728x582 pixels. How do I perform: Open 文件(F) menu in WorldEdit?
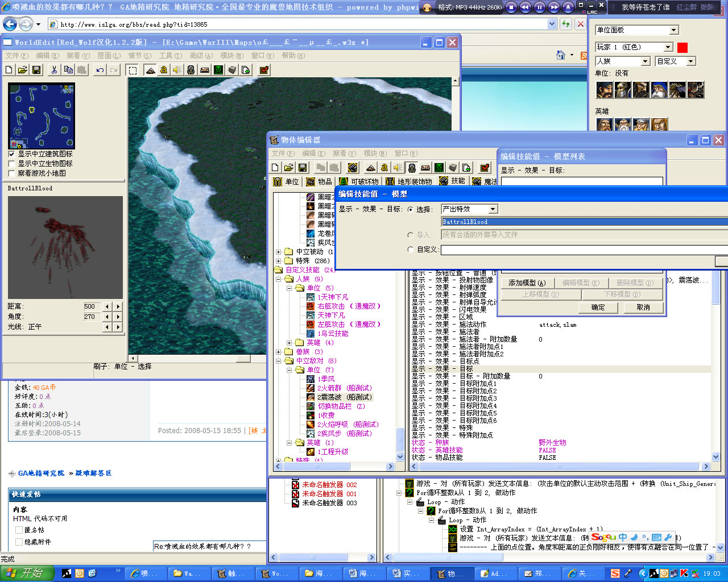[x=16, y=56]
